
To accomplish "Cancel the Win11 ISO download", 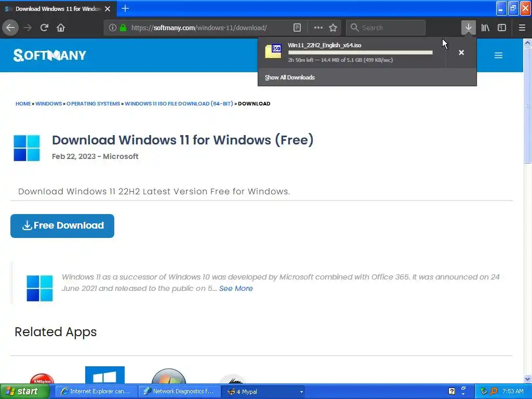I will [x=461, y=52].
